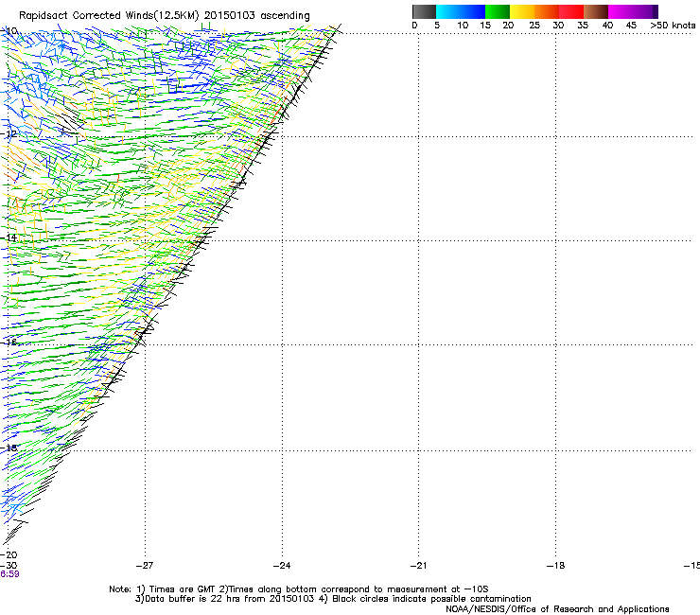700x615 pixels.
Task: Click the '-21' longitude axis label
Action: 418,566
